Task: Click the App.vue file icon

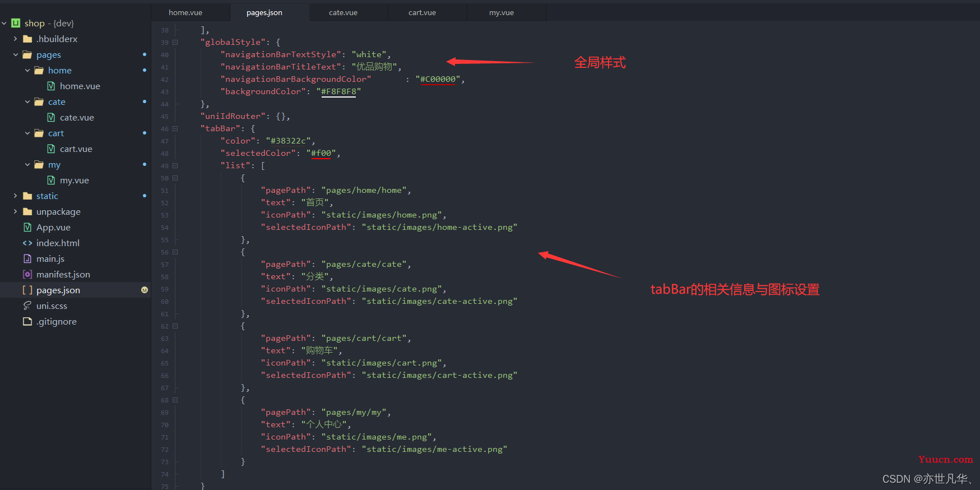Action: (x=27, y=227)
